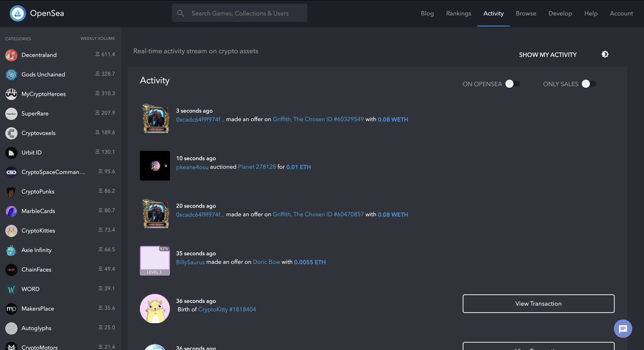Screen dimensions: 644x350
Task: Click the OpenSea brand name text
Action: 47,13
